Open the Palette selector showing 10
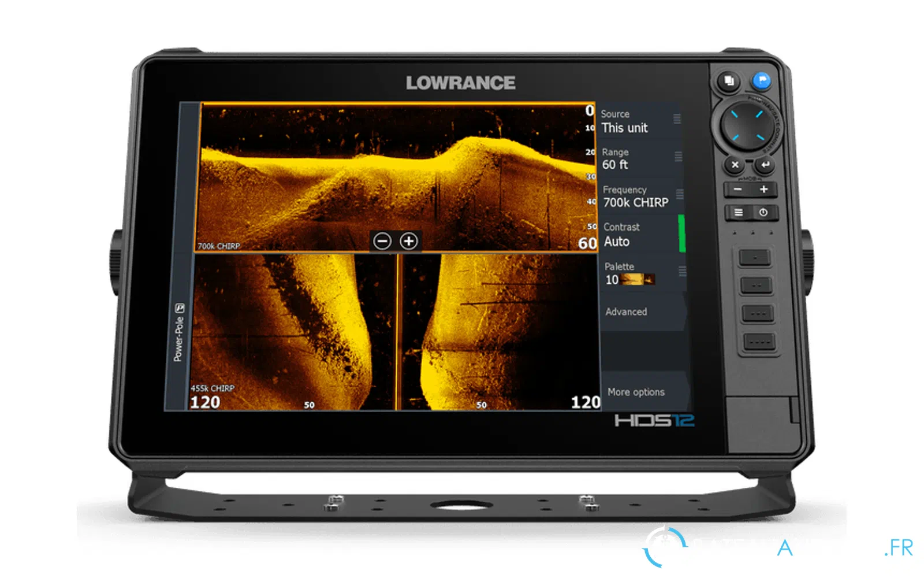924x578 pixels. tap(643, 274)
